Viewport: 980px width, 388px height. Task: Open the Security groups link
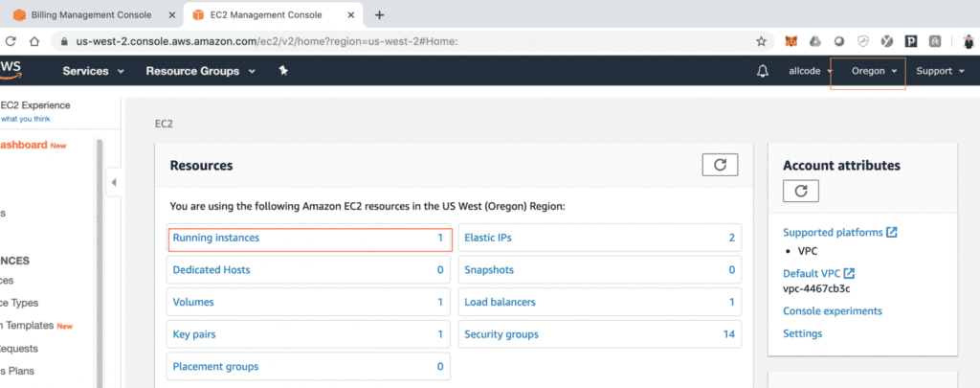[x=501, y=334]
